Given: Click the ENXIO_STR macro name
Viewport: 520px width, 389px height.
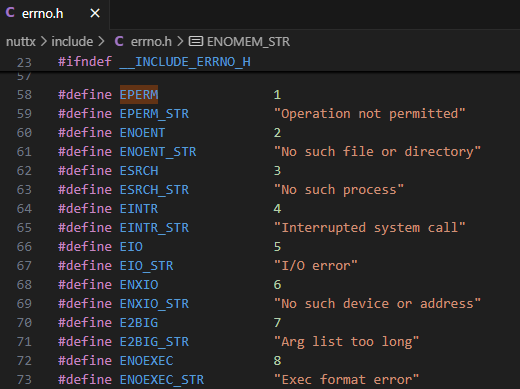Looking at the screenshot, I should [x=154, y=304].
